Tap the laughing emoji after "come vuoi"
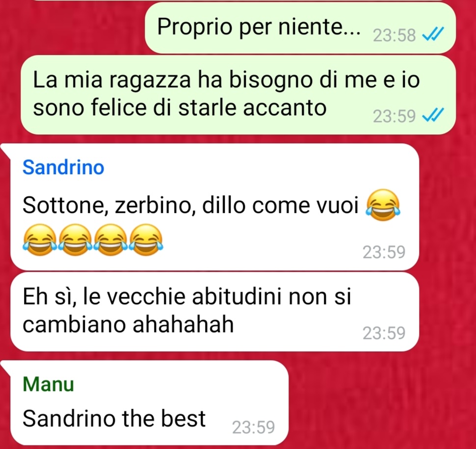This screenshot has width=476, height=449. 383,205
